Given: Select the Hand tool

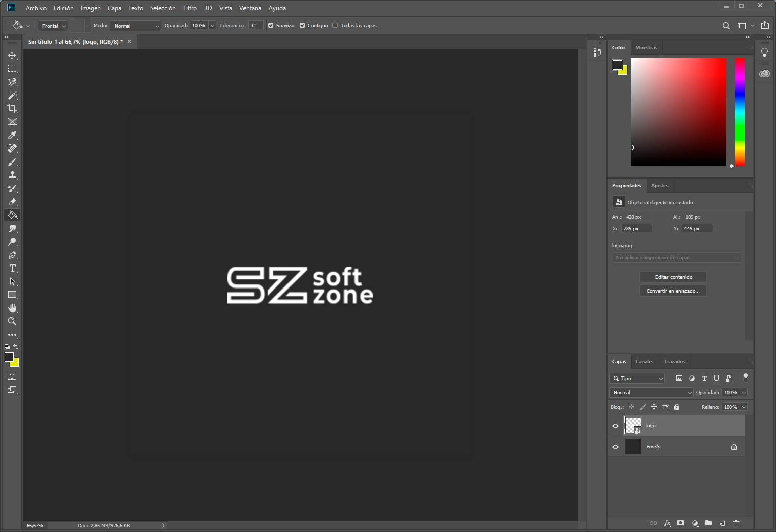Looking at the screenshot, I should tap(12, 308).
